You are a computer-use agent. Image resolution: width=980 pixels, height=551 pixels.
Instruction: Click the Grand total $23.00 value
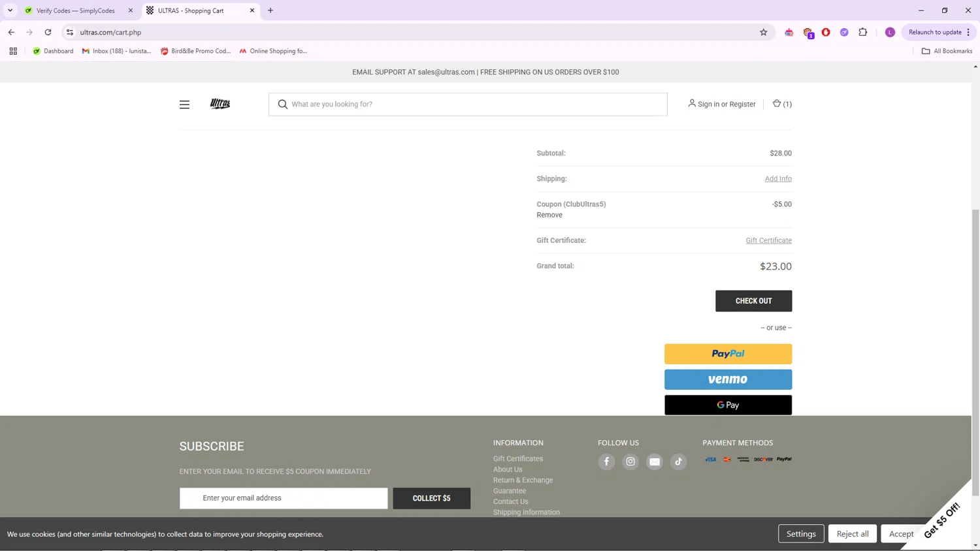tap(776, 266)
